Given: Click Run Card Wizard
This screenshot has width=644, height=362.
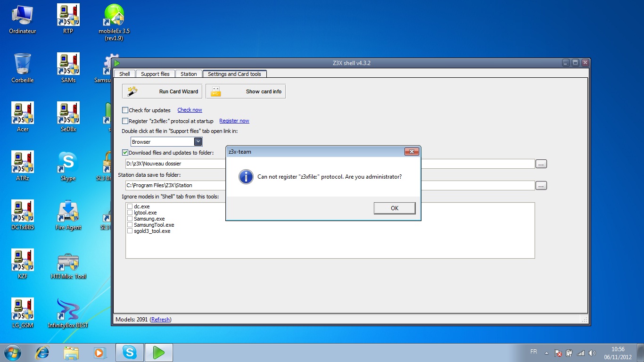Looking at the screenshot, I should tap(163, 91).
